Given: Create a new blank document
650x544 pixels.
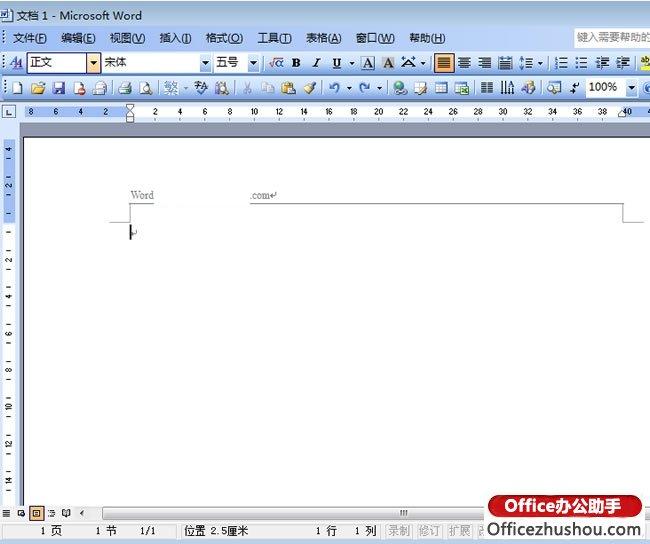Looking at the screenshot, I should point(18,88).
